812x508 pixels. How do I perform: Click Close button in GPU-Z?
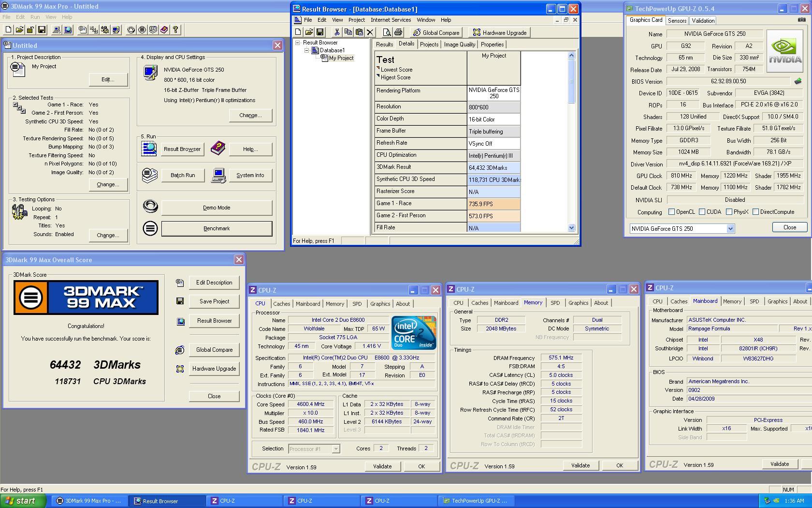pyautogui.click(x=789, y=227)
